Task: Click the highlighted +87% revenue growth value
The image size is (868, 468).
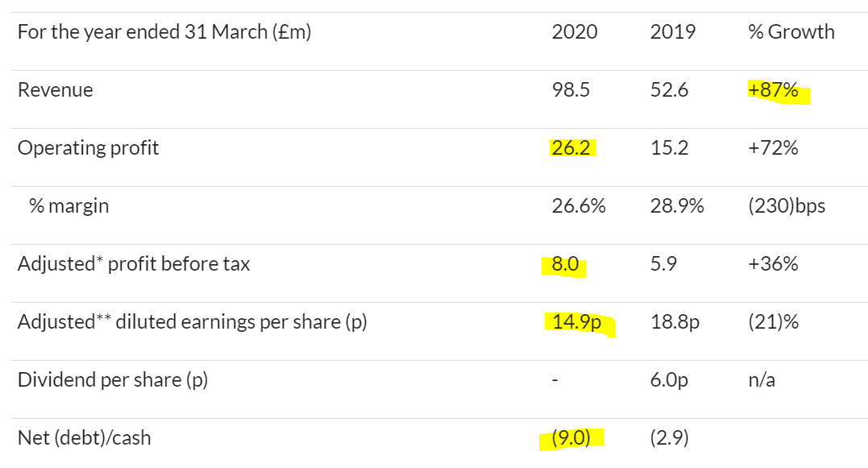Action: 773,89
